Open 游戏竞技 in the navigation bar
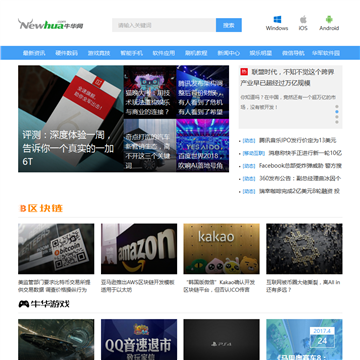 tap(99, 53)
